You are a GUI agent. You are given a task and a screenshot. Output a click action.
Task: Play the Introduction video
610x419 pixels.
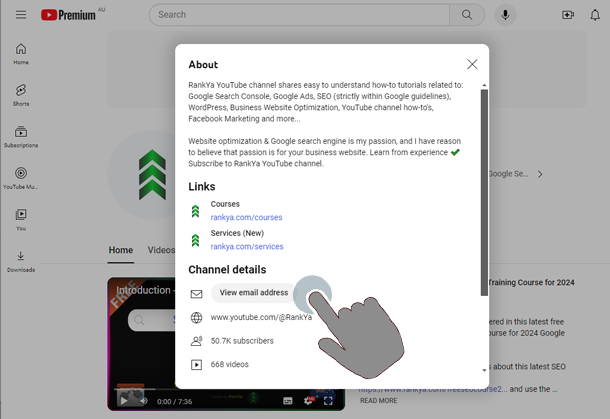(124, 401)
